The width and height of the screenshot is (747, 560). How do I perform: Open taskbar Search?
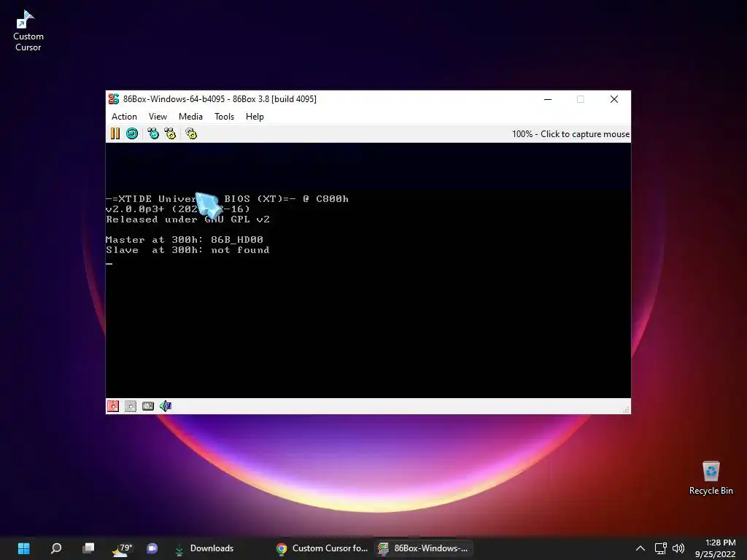56,548
